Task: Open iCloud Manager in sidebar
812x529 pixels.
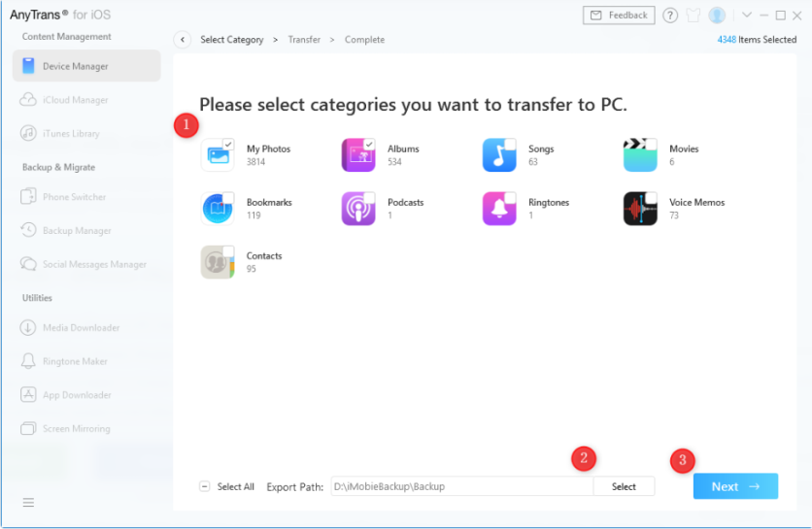Action: coord(86,99)
